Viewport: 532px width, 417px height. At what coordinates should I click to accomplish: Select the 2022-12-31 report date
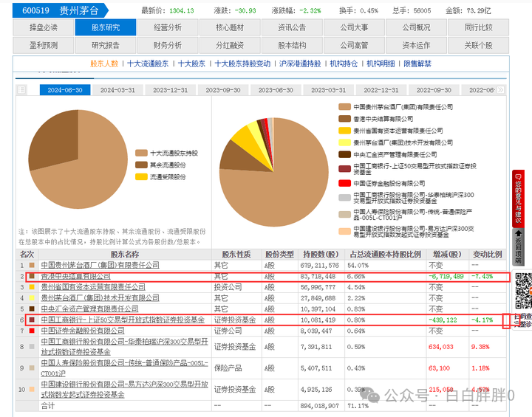tap(381, 90)
